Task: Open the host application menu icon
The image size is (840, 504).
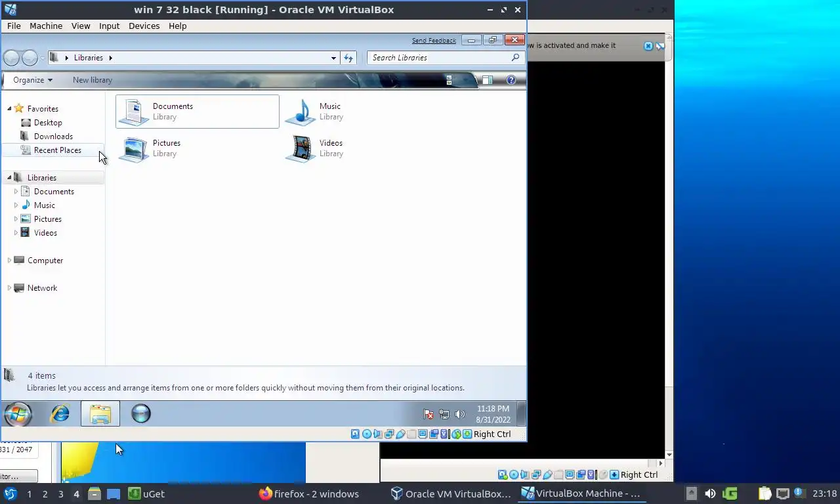Action: coord(10,493)
